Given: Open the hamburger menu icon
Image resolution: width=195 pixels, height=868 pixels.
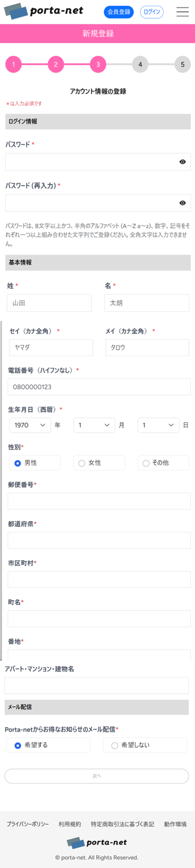Looking at the screenshot, I should click(x=182, y=12).
